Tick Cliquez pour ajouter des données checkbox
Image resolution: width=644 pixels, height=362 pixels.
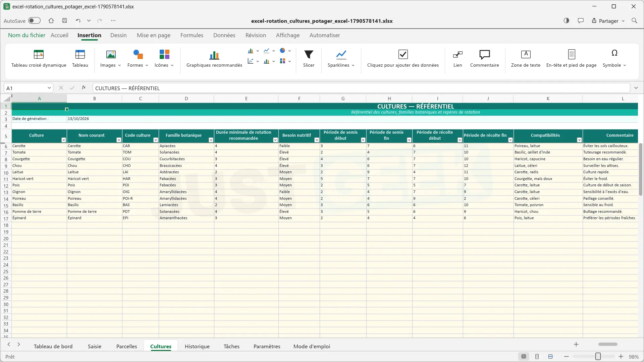coord(403,54)
